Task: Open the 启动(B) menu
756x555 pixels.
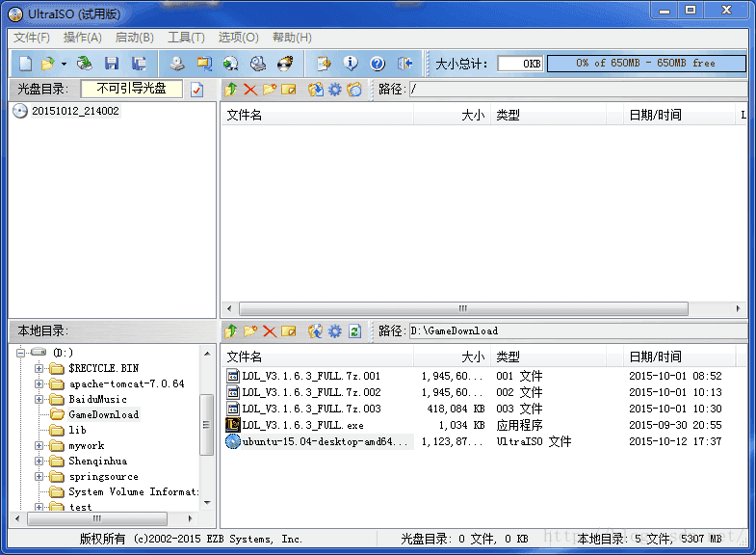Action: [135, 38]
